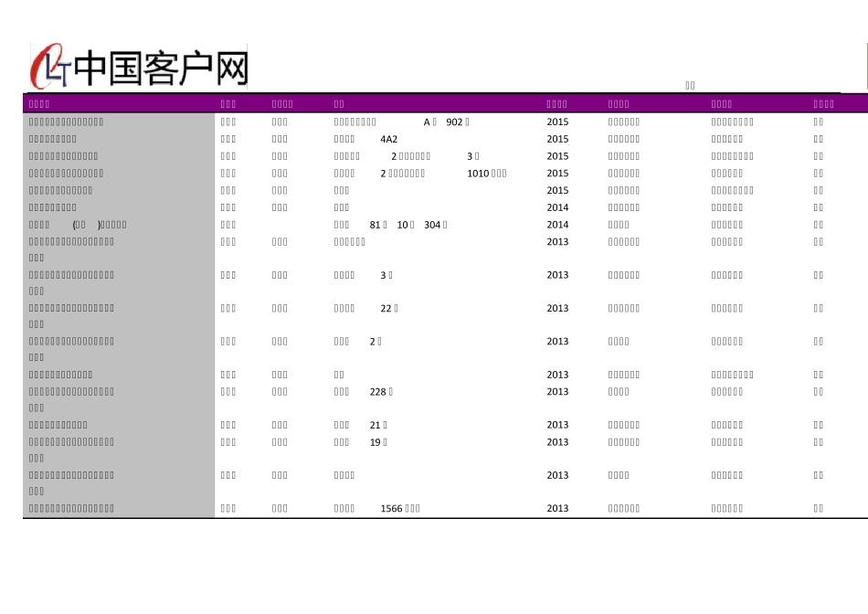The height and width of the screenshot is (614, 868).
Task: Select the address number 22
Action: 386,309
